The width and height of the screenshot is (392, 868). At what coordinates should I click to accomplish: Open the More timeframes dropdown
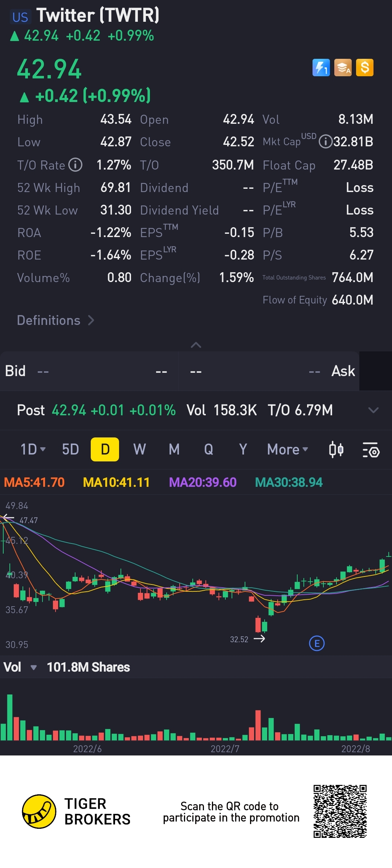click(x=287, y=449)
